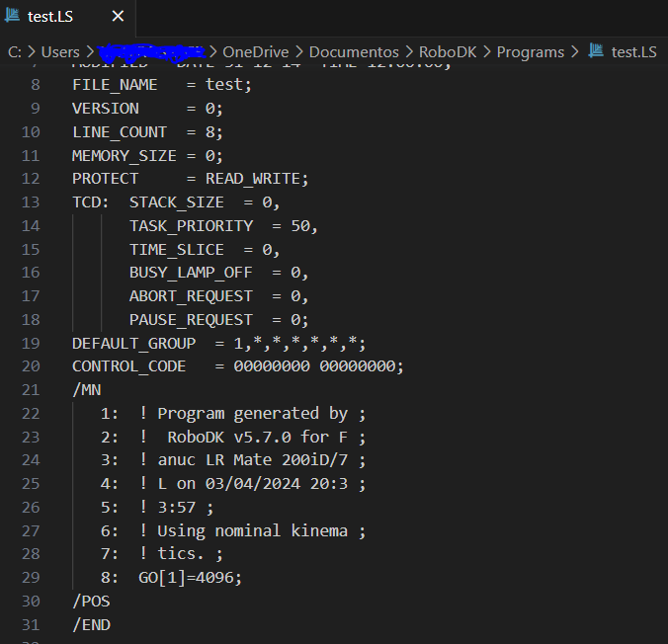668x644 pixels.
Task: Select the test.LS tab label
Action: (x=50, y=18)
